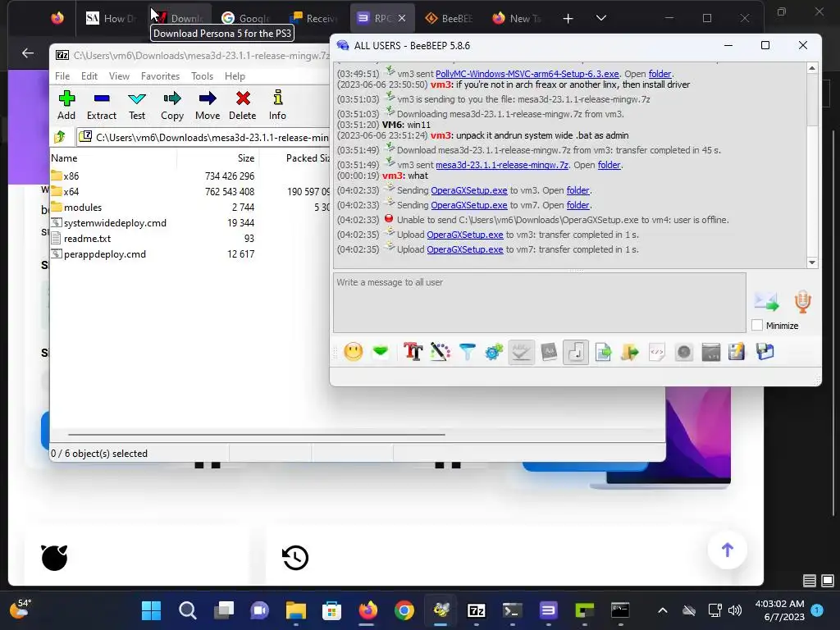Viewport: 840px width, 630px height.
Task: Switch to the Google tab in Firefox
Action: (x=244, y=18)
